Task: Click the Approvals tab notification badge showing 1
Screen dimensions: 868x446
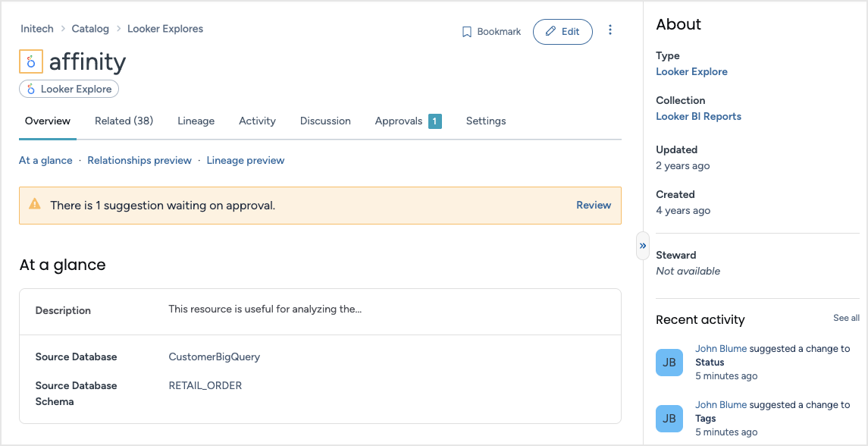Action: [x=434, y=121]
